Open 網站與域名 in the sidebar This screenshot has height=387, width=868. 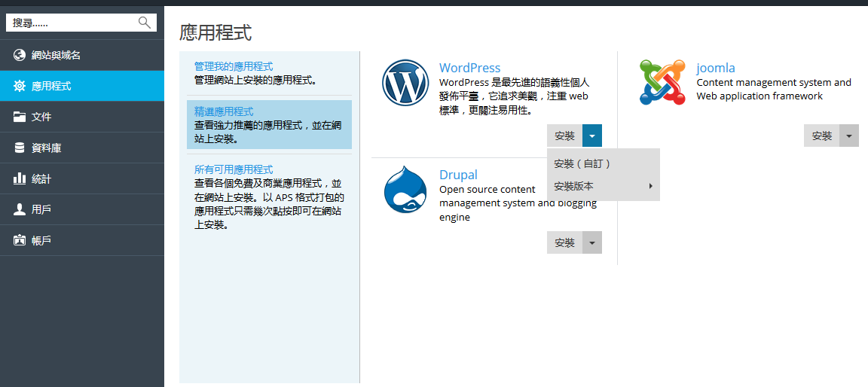[x=82, y=55]
